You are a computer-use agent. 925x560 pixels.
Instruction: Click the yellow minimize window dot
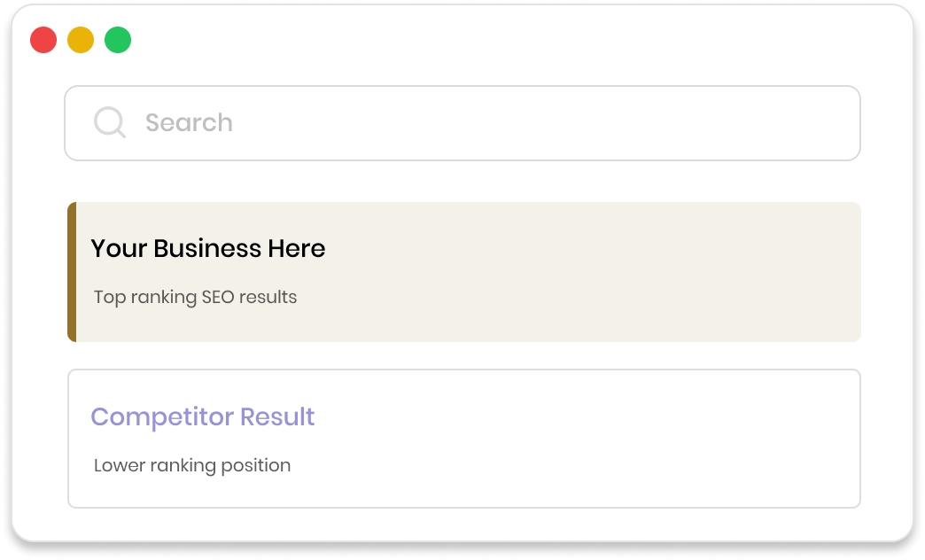[x=81, y=40]
